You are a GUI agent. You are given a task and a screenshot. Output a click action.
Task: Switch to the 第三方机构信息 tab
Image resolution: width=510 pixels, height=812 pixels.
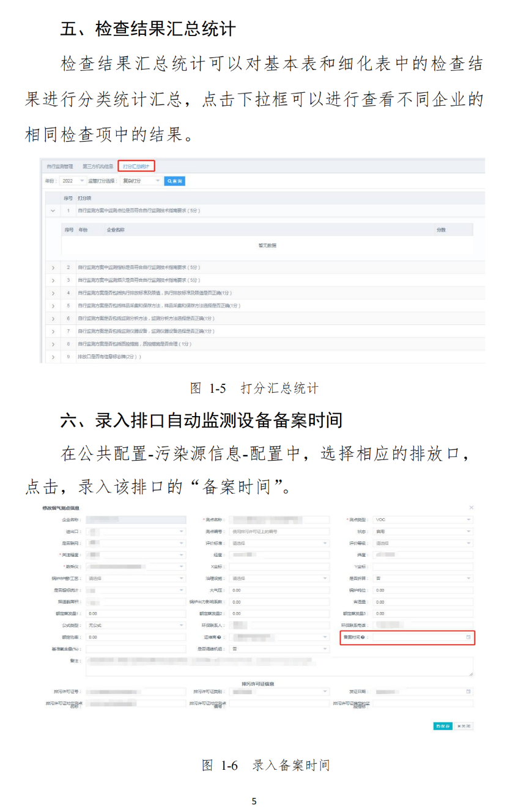tap(98, 167)
